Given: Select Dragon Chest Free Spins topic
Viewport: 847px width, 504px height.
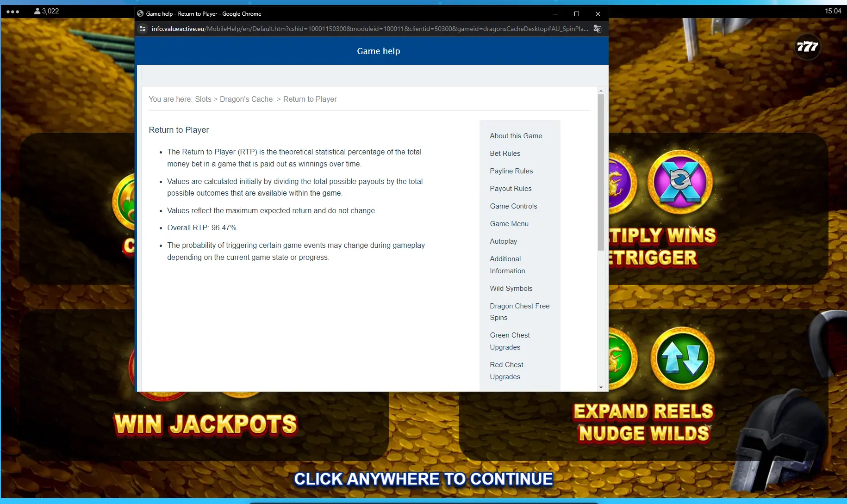Looking at the screenshot, I should pos(520,312).
